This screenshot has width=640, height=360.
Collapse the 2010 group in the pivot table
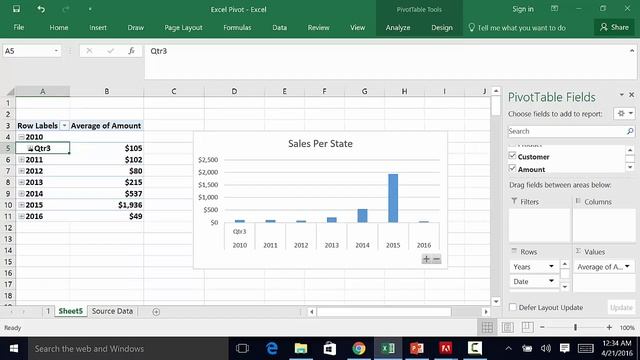click(x=21, y=137)
